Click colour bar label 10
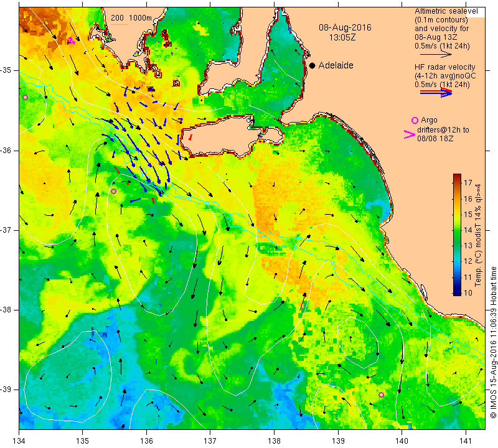The image size is (498, 448). [468, 292]
